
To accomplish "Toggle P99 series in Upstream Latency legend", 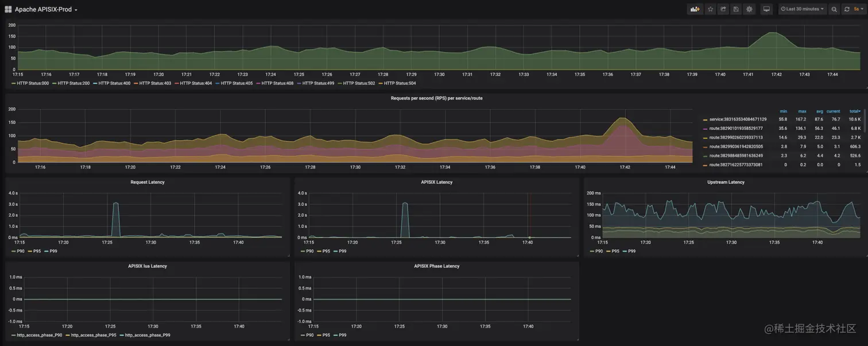I will [630, 251].
